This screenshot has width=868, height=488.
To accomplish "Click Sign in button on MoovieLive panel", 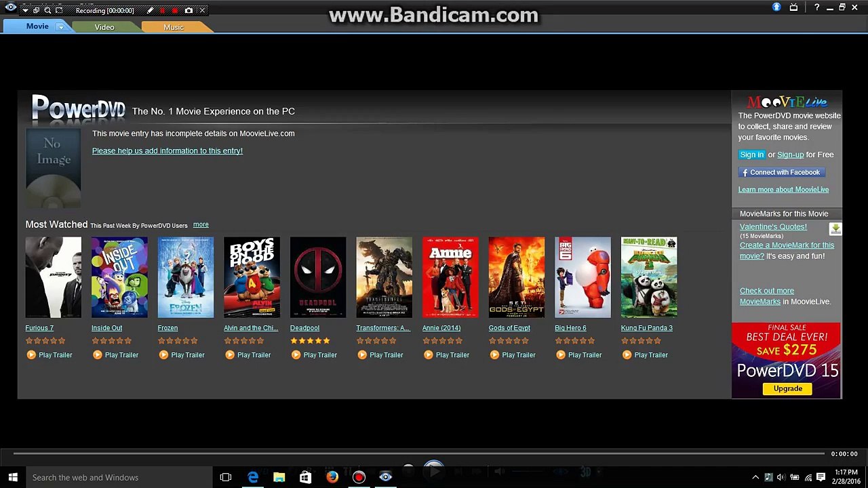I will tap(752, 155).
